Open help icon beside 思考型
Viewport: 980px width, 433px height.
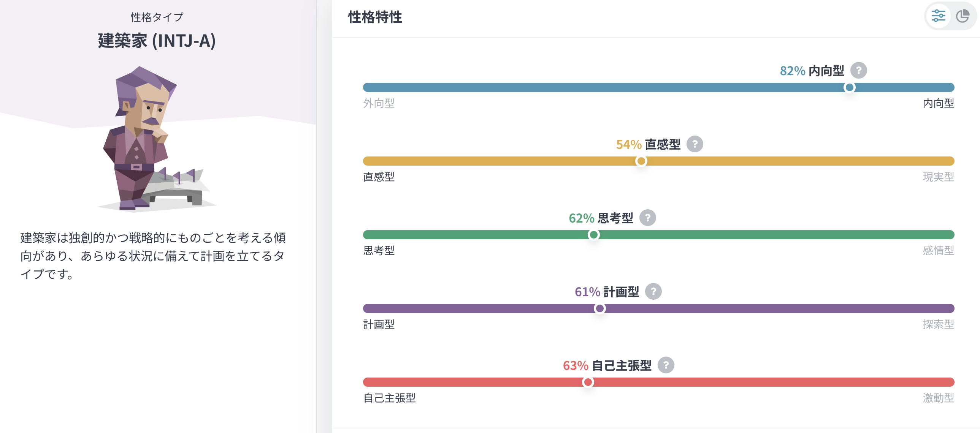(647, 218)
